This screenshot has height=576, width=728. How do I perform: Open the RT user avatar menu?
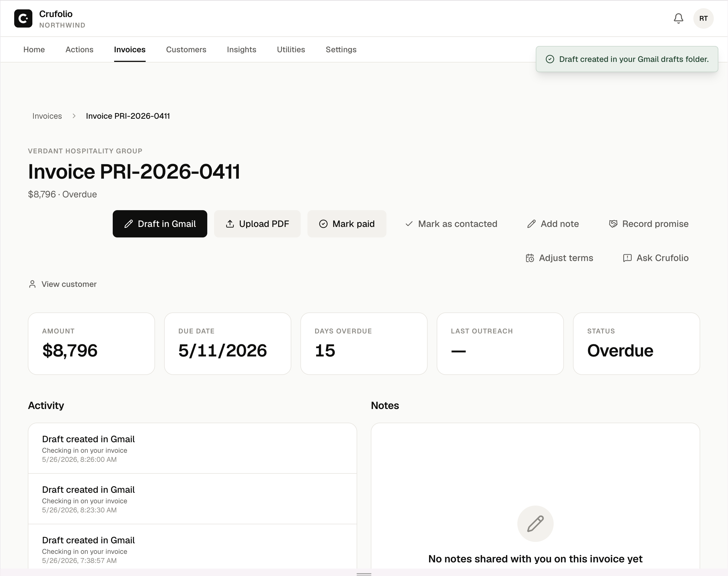point(703,18)
